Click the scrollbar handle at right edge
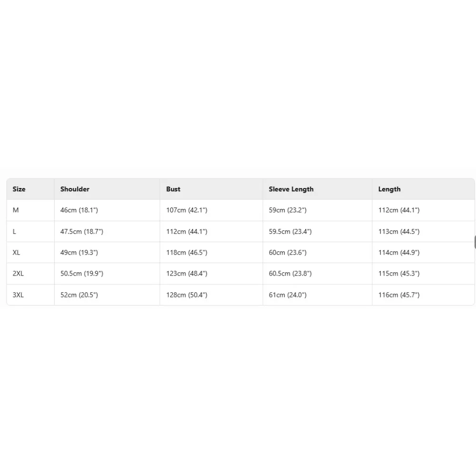476x476 pixels. (x=475, y=242)
